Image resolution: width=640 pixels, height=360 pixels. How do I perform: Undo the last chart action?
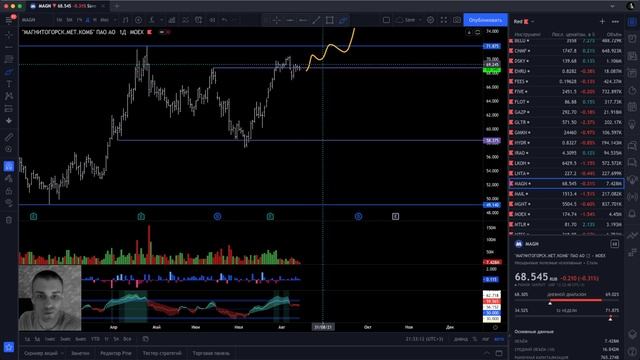click(x=224, y=20)
